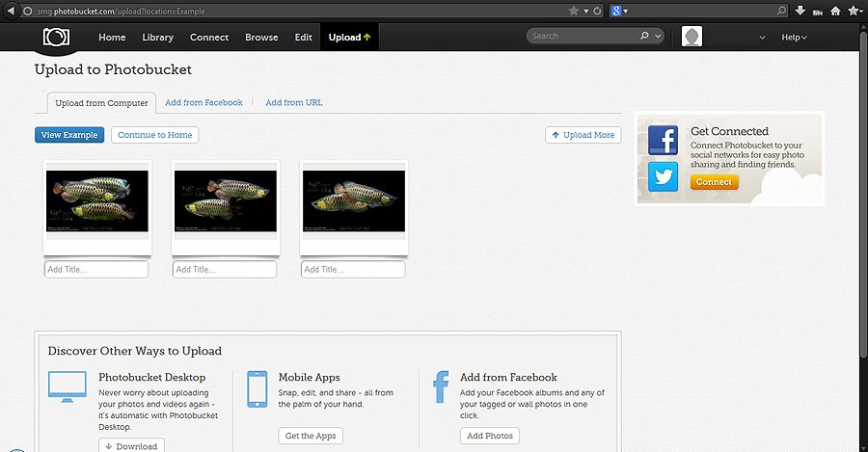Open the Edit menu item
The image size is (868, 452).
[304, 37]
